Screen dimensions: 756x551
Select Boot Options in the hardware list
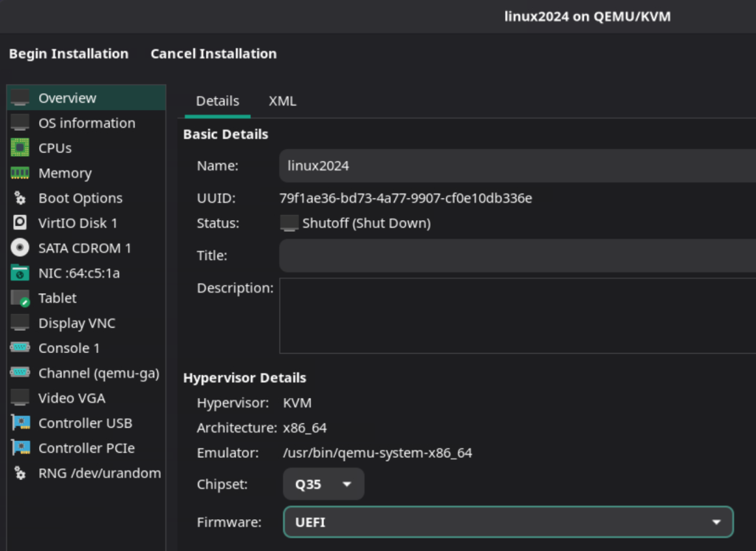click(87, 198)
